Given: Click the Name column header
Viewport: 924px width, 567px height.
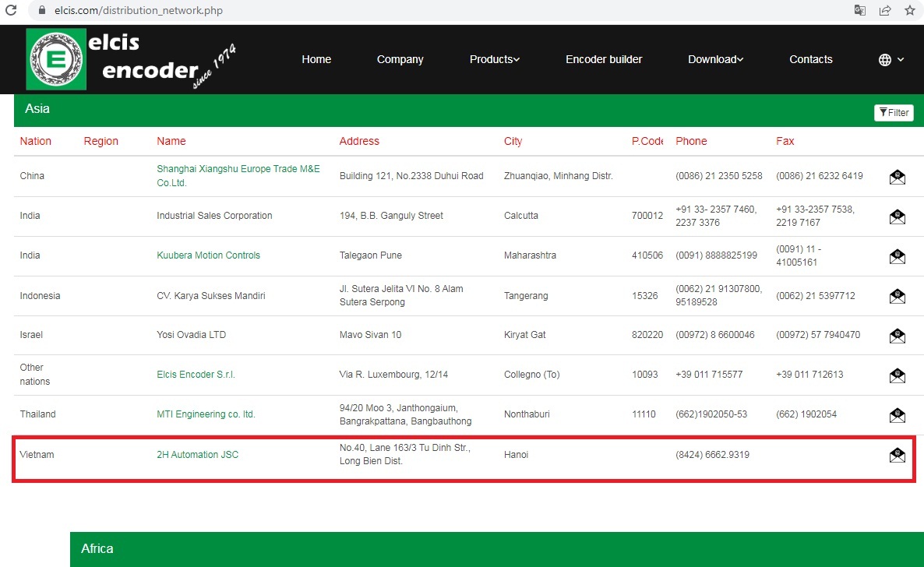Looking at the screenshot, I should (171, 141).
